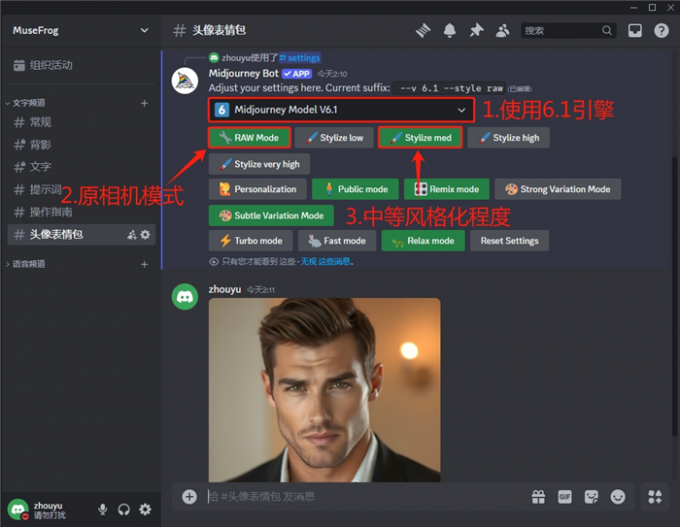
Task: Select Stylize very high
Action: (x=259, y=164)
